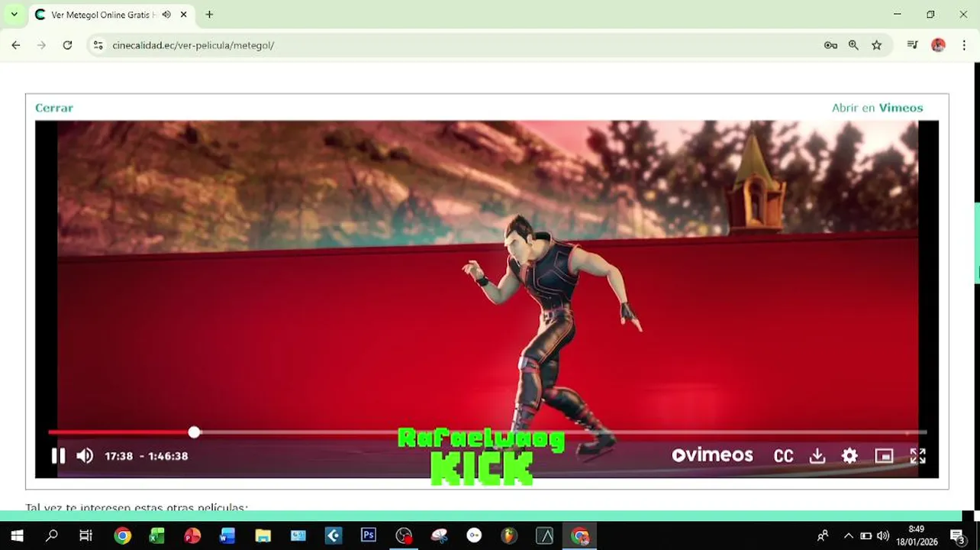Open the password manager key icon

(830, 45)
